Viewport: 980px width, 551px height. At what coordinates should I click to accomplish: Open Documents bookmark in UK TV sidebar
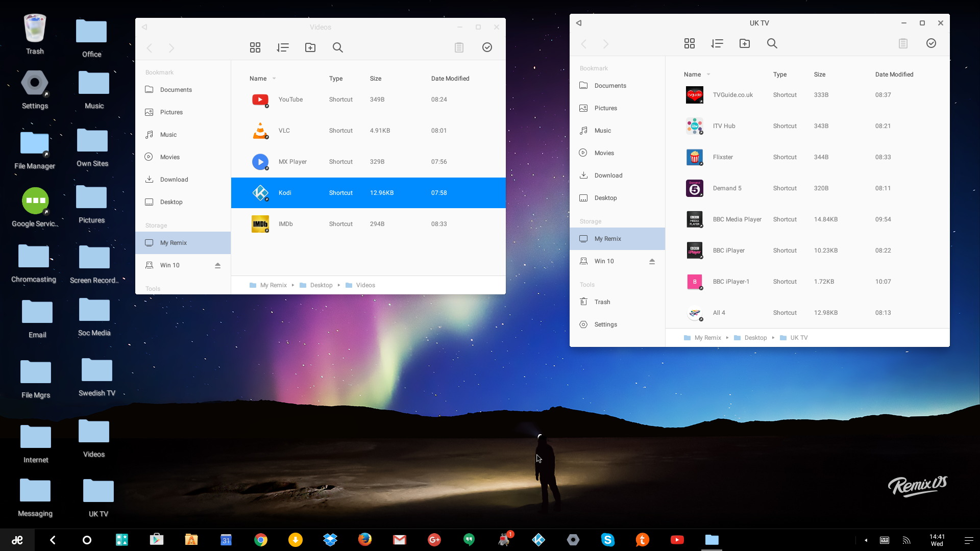[617, 86]
